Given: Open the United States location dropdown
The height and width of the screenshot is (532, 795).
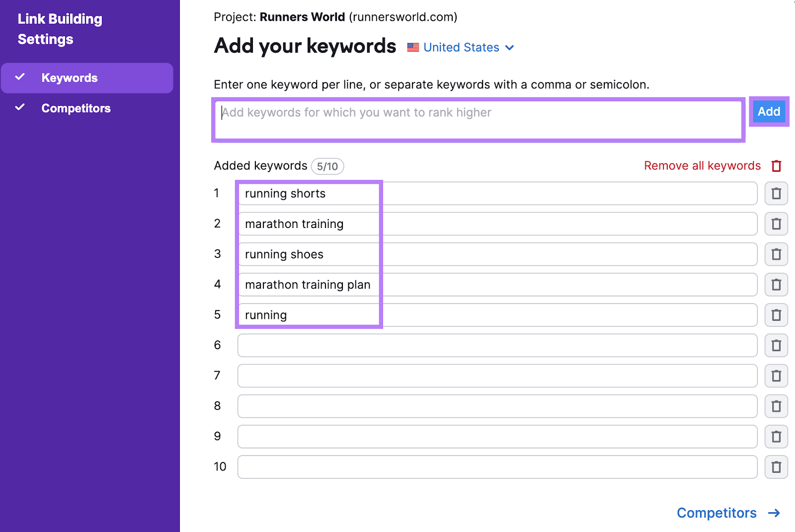Looking at the screenshot, I should tap(461, 47).
